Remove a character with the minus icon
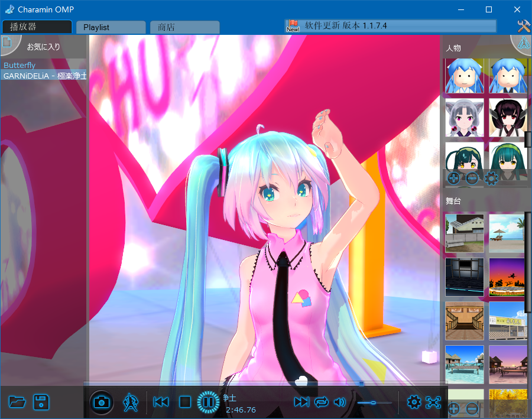The image size is (532, 419). pyautogui.click(x=472, y=178)
